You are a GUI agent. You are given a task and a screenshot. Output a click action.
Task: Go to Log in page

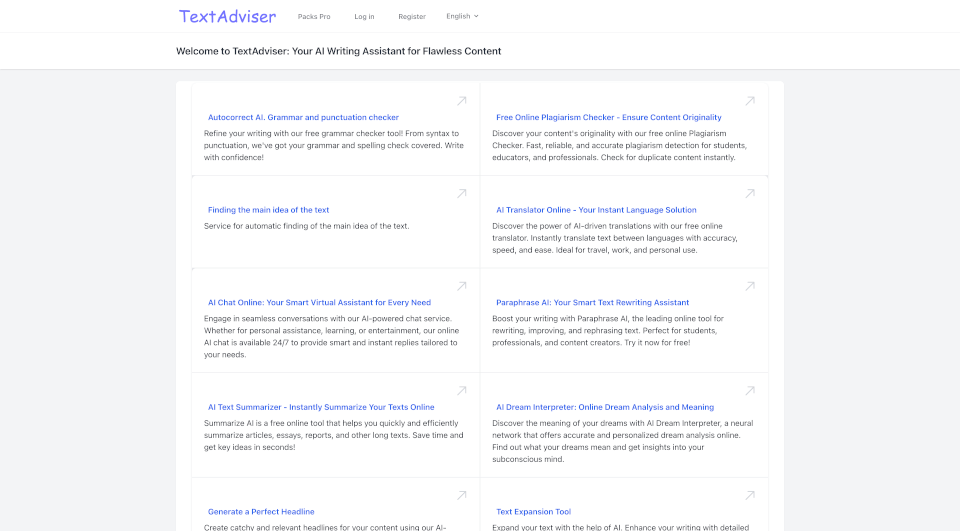pyautogui.click(x=364, y=17)
